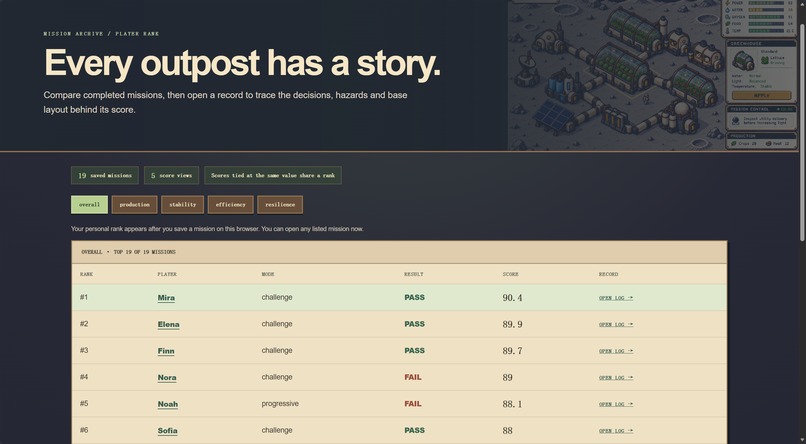The width and height of the screenshot is (806, 444).
Task: Click rank #1 cell
Action: pyautogui.click(x=84, y=298)
